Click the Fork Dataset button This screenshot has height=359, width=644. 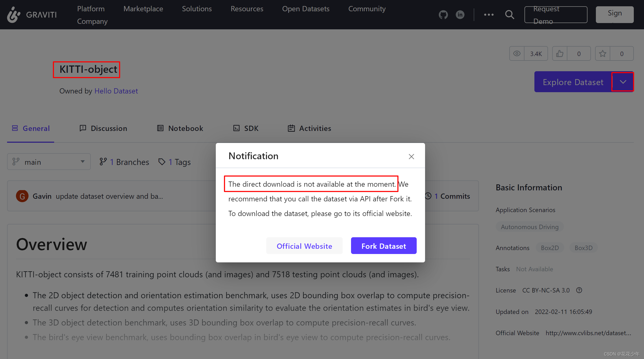(383, 246)
